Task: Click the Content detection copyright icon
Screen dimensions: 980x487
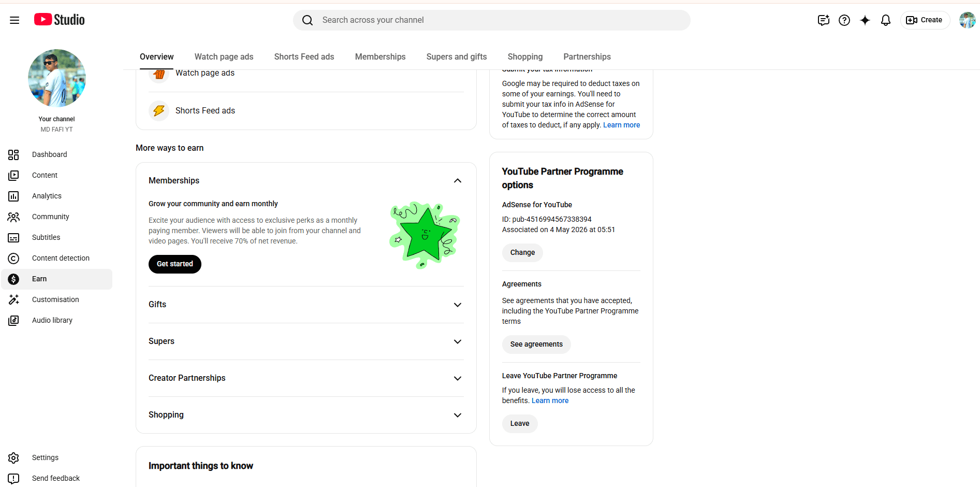Action: pos(13,259)
